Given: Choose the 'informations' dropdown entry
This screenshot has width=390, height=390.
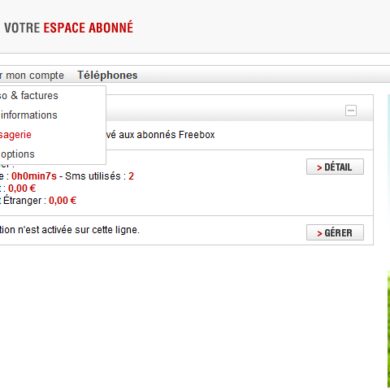Looking at the screenshot, I should pos(29,115).
